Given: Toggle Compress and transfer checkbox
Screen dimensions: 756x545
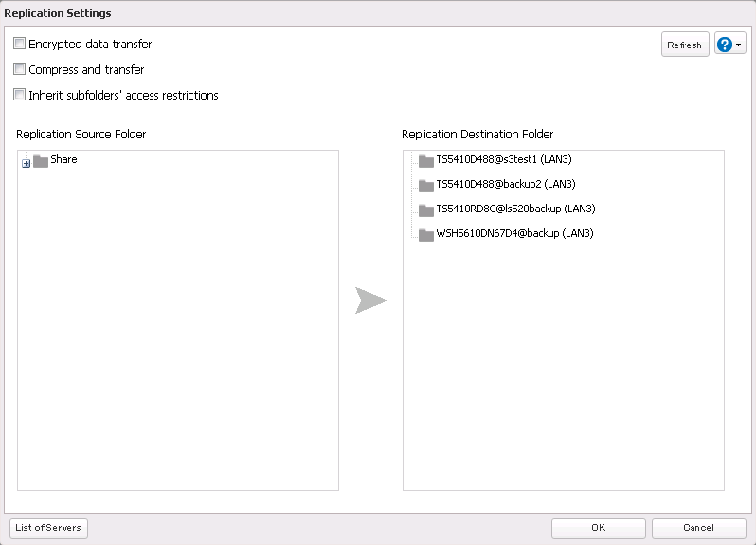Looking at the screenshot, I should (x=20, y=69).
